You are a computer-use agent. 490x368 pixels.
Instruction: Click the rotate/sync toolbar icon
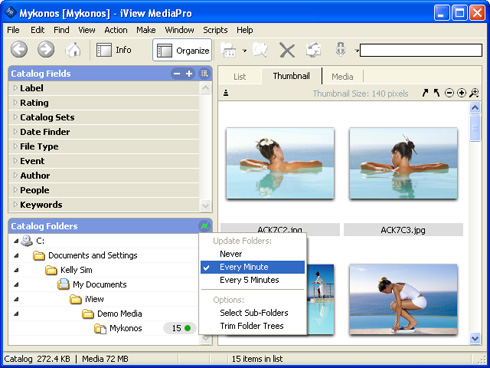tap(313, 50)
